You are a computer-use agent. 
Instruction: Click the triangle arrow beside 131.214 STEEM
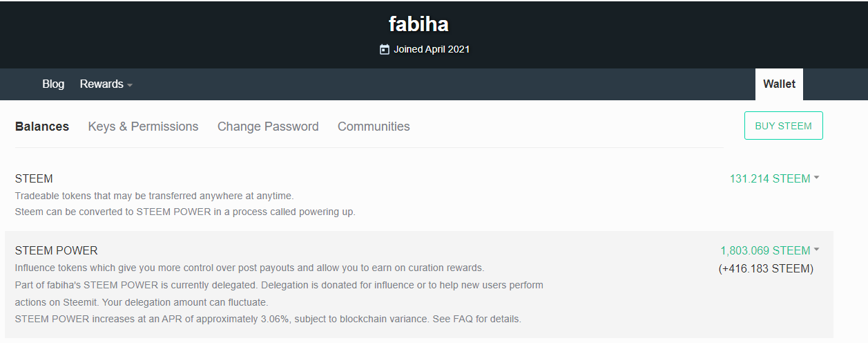(x=816, y=178)
